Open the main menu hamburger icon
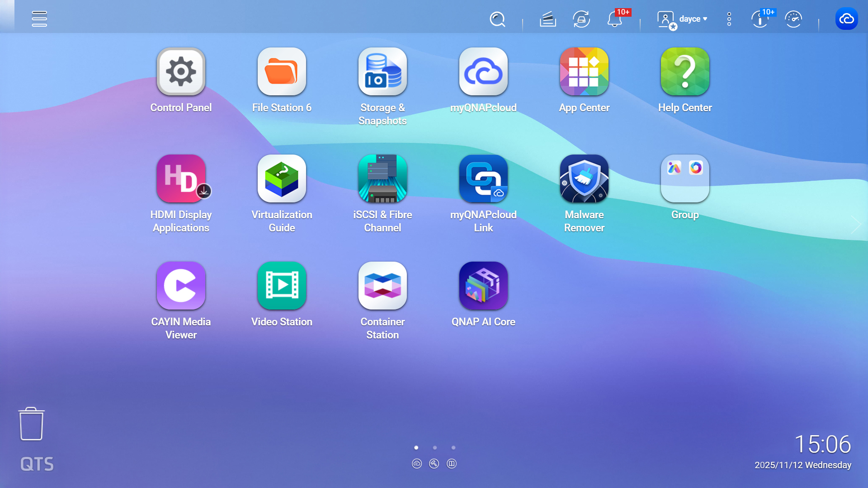This screenshot has height=488, width=868. (39, 19)
